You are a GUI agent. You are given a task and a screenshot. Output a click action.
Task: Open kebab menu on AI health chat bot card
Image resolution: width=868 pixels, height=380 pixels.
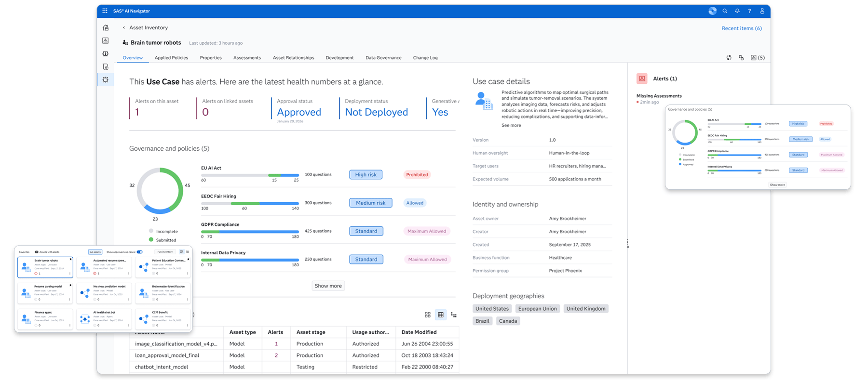pos(129,325)
